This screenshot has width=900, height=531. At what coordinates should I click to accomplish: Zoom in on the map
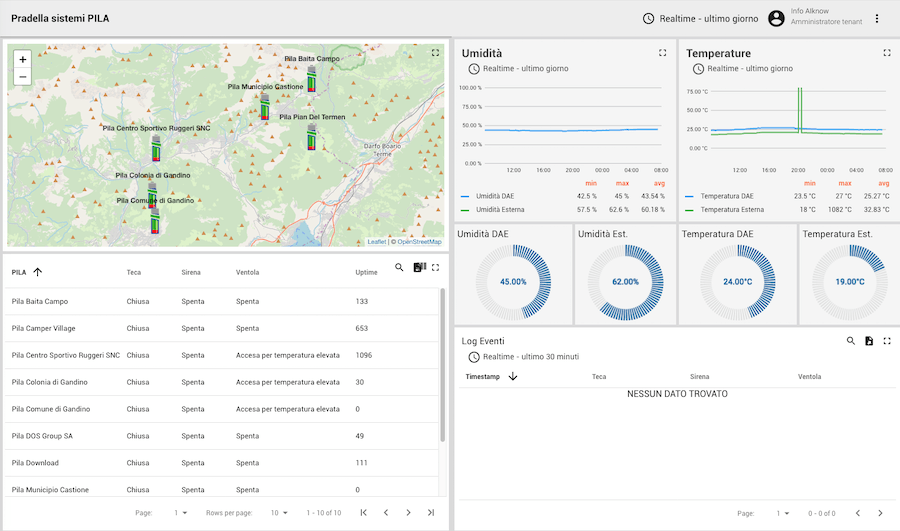(x=23, y=59)
